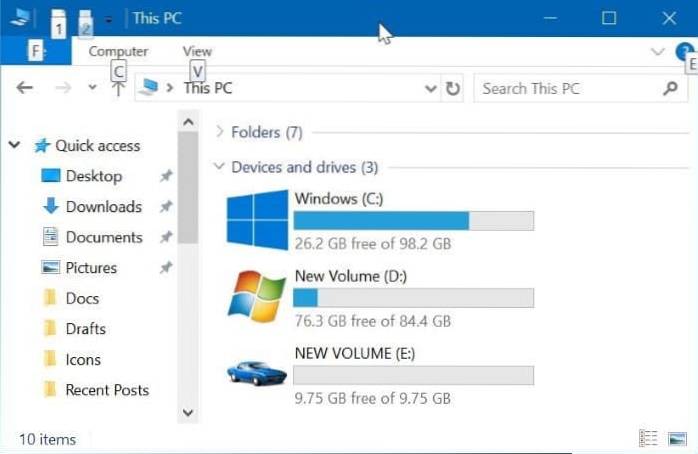Viewport: 698px width, 454px height.
Task: Click New Volume (D:) drive label
Action: click(351, 276)
